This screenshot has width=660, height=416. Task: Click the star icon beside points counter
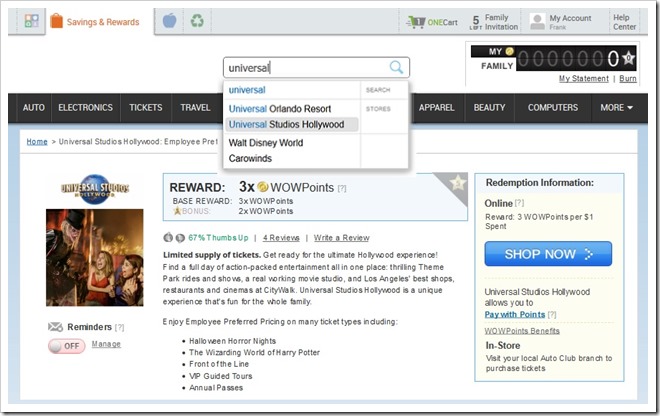click(628, 58)
